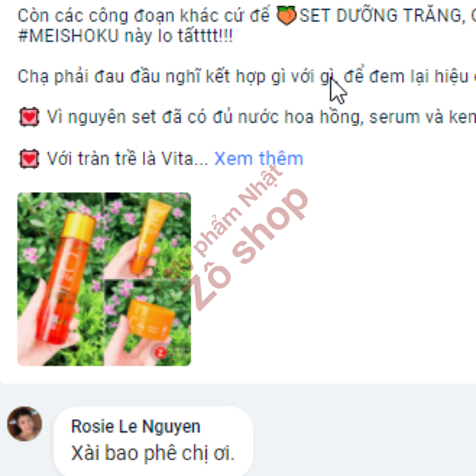
Task: Click the 'Zô shop' watermark text
Action: (x=246, y=251)
